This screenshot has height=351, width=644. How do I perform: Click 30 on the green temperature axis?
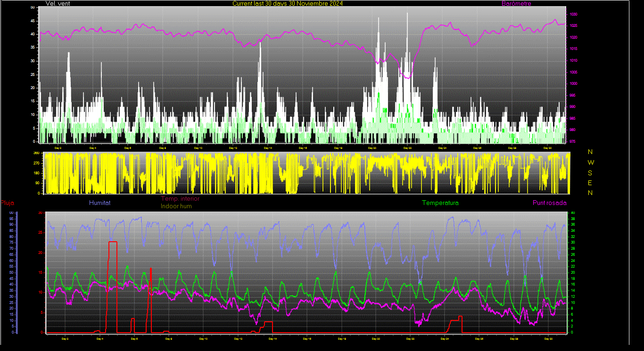click(x=572, y=243)
